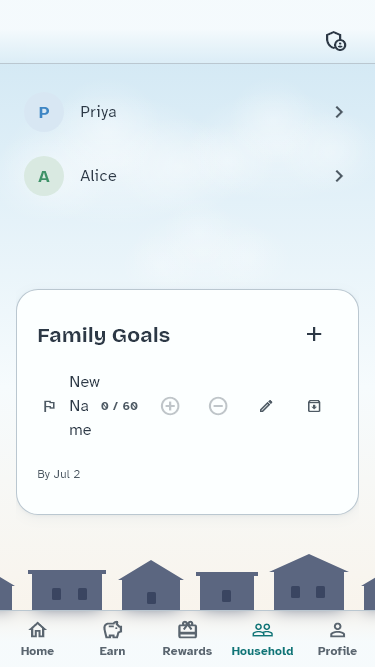
Task: Archive the New Name goal
Action: [314, 406]
